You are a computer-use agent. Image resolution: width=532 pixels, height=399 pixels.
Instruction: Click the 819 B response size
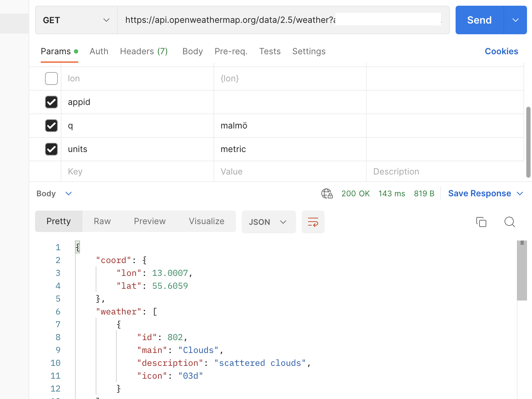424,193
